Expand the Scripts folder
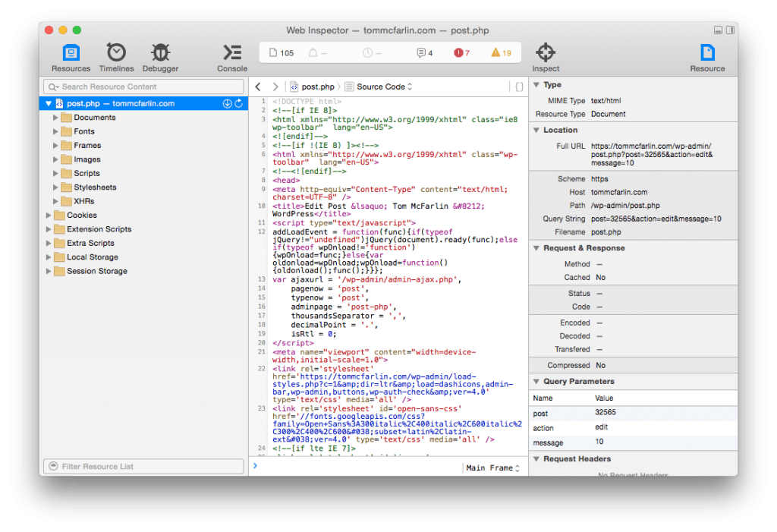The height and width of the screenshot is (532, 777). pyautogui.click(x=55, y=173)
